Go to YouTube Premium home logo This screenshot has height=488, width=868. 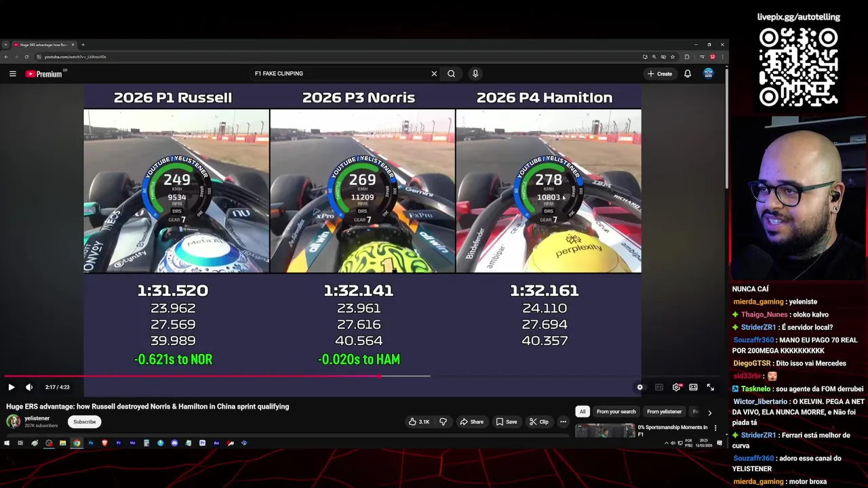pos(44,74)
